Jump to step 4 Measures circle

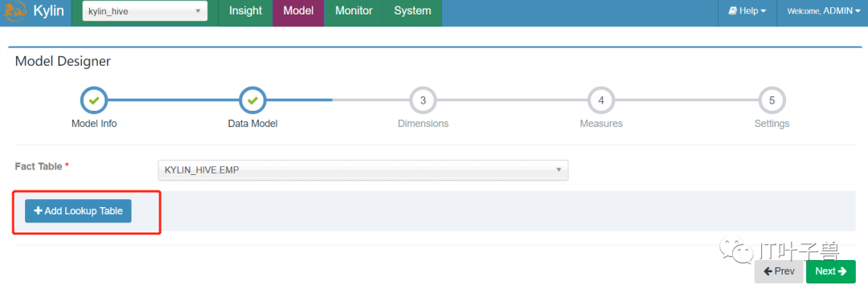[601, 100]
